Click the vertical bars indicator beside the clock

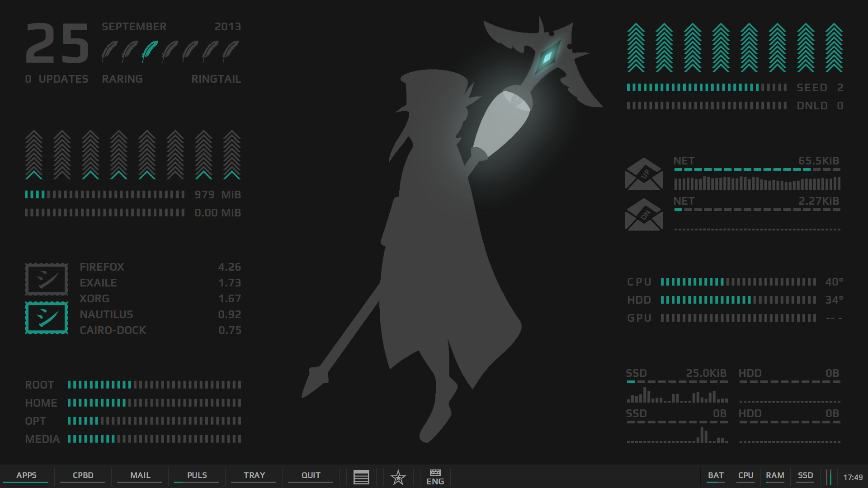click(829, 477)
